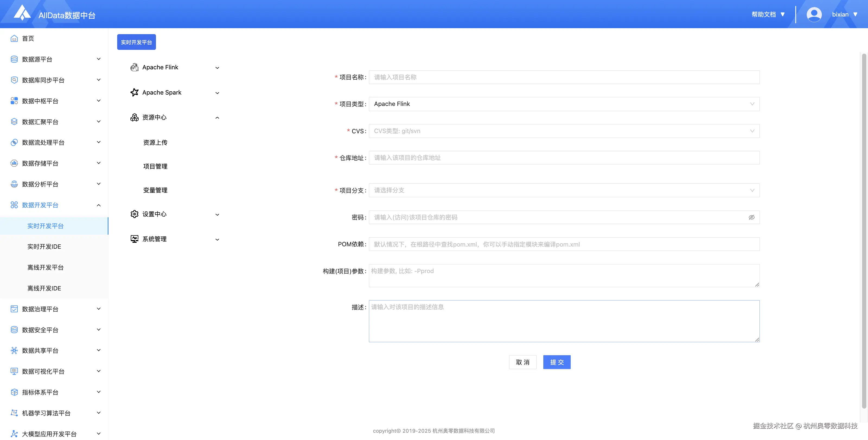Click the 首页 home icon in sidebar
The image size is (868, 440).
[14, 38]
